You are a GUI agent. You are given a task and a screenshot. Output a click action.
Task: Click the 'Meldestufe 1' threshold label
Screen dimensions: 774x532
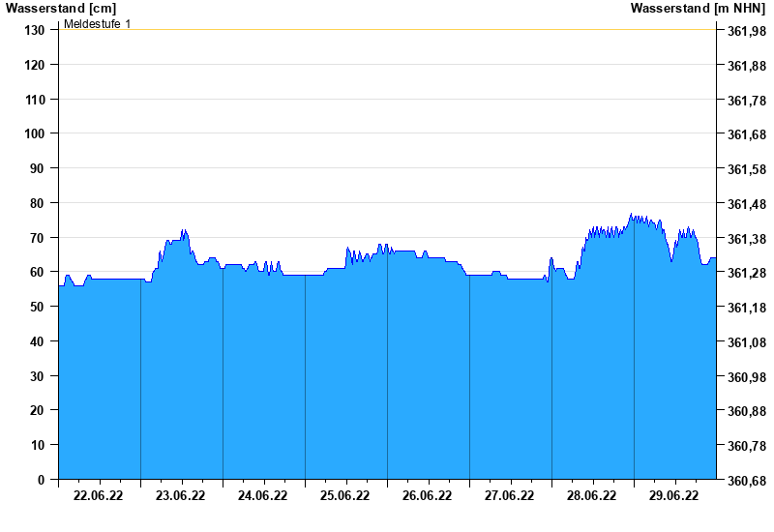[98, 23]
